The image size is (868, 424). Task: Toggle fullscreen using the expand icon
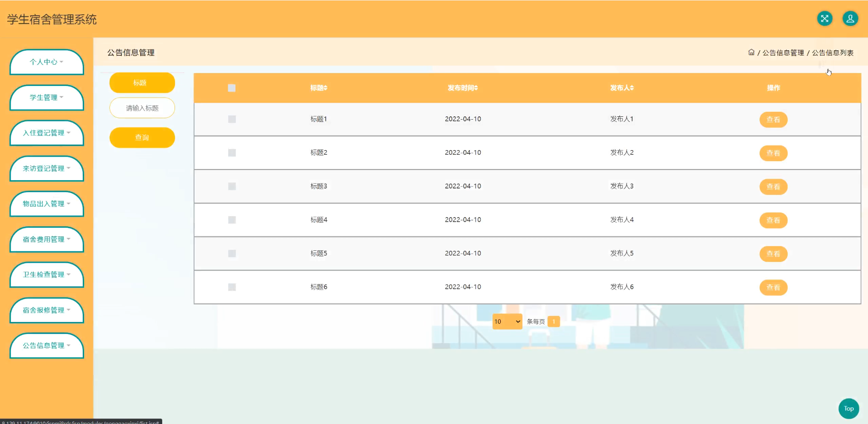(825, 18)
